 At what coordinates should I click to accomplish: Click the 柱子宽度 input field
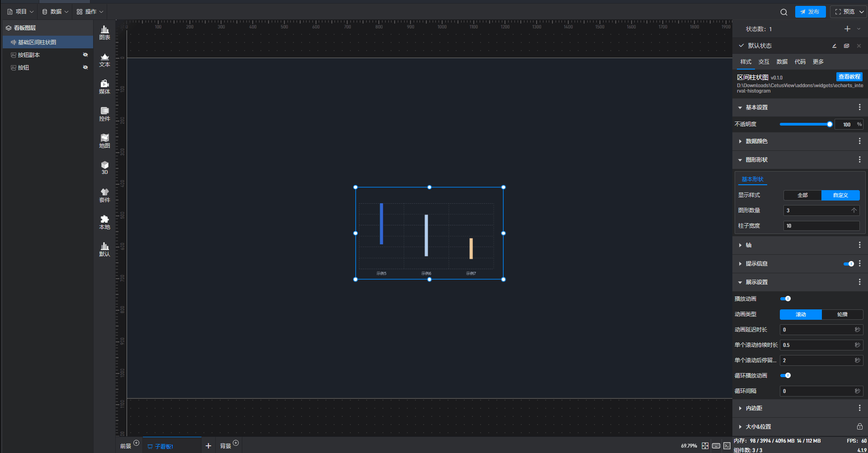coord(821,226)
